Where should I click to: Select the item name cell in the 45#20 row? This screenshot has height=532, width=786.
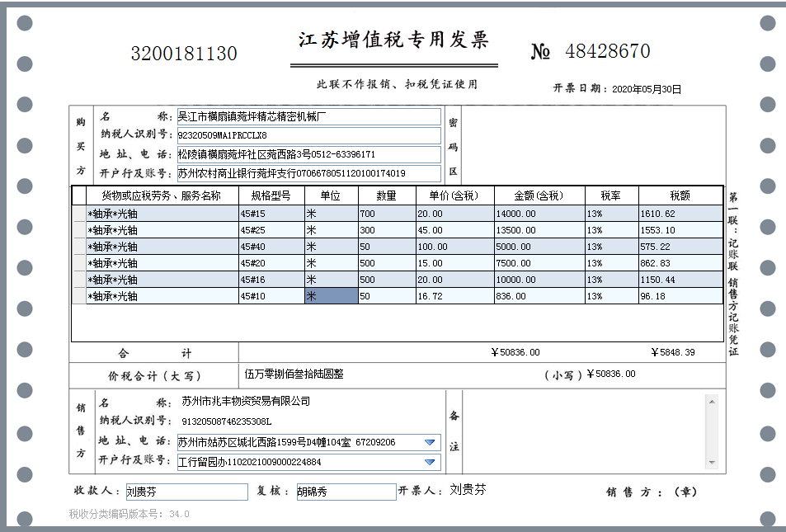(162, 263)
